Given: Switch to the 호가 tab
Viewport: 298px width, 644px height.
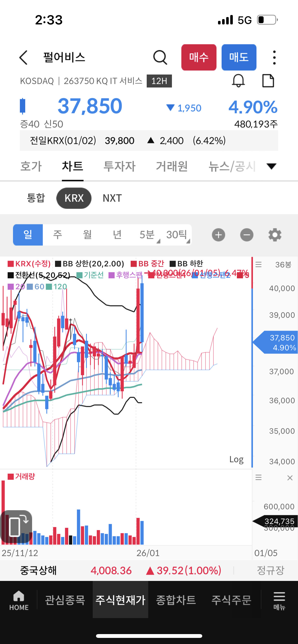Looking at the screenshot, I should click(31, 166).
